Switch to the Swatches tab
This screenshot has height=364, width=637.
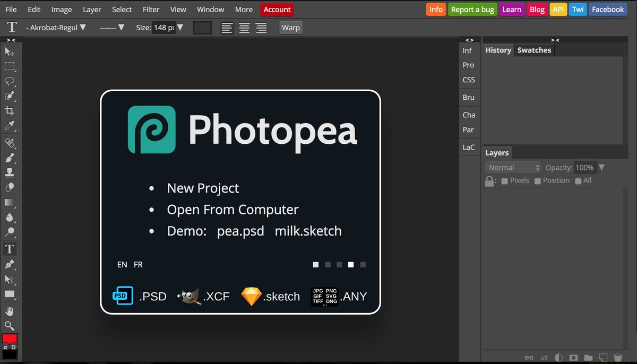(x=534, y=50)
